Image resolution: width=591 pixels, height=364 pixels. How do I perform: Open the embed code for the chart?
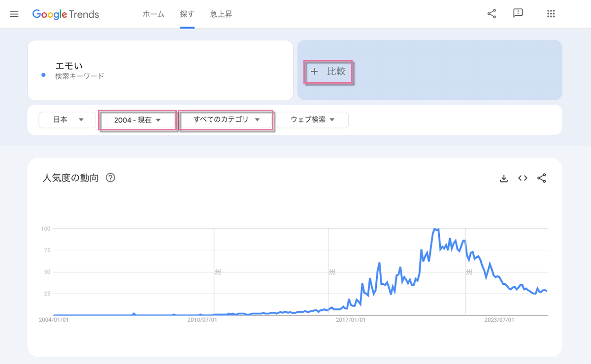(523, 178)
